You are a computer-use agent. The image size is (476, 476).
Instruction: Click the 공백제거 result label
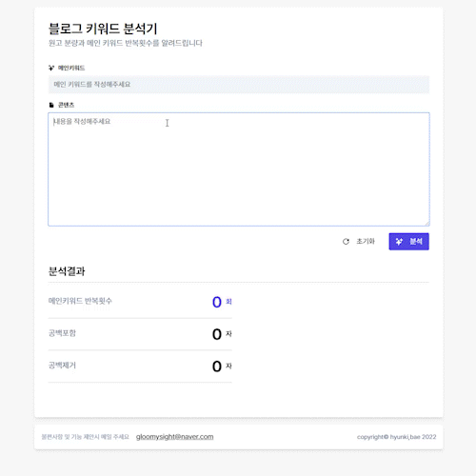click(x=62, y=366)
